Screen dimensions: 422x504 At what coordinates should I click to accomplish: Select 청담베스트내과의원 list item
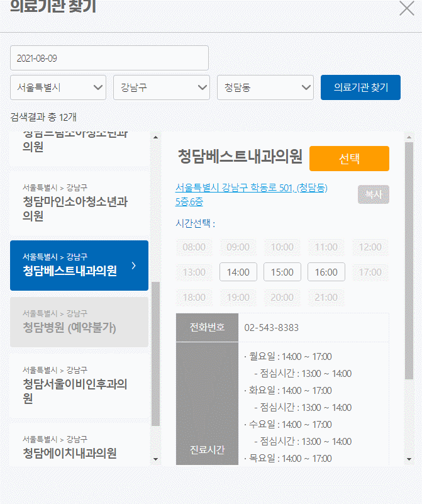click(79, 266)
